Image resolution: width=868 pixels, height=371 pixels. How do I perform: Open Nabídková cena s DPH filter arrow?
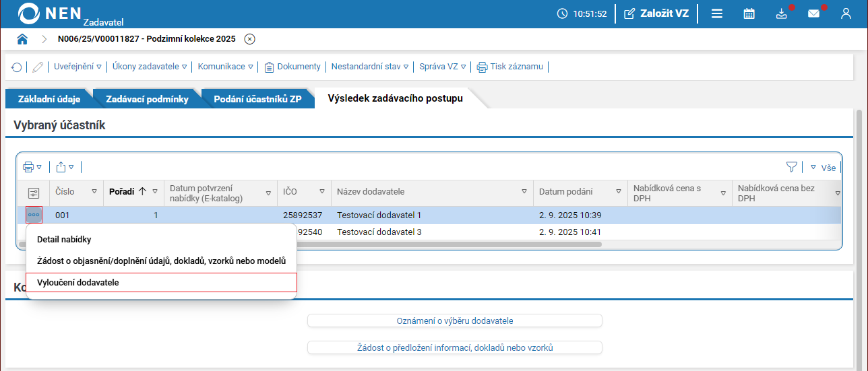coord(723,193)
